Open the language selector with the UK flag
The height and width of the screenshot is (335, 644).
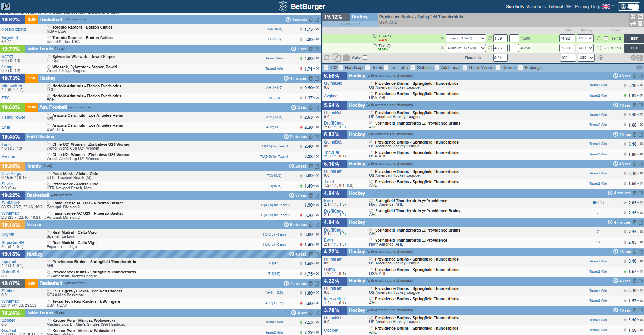pos(606,6)
